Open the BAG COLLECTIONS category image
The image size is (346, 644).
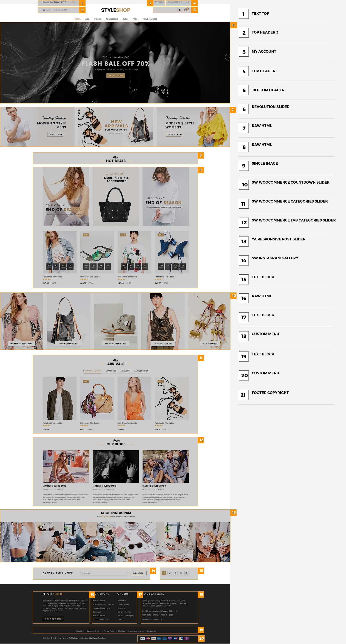(69, 321)
